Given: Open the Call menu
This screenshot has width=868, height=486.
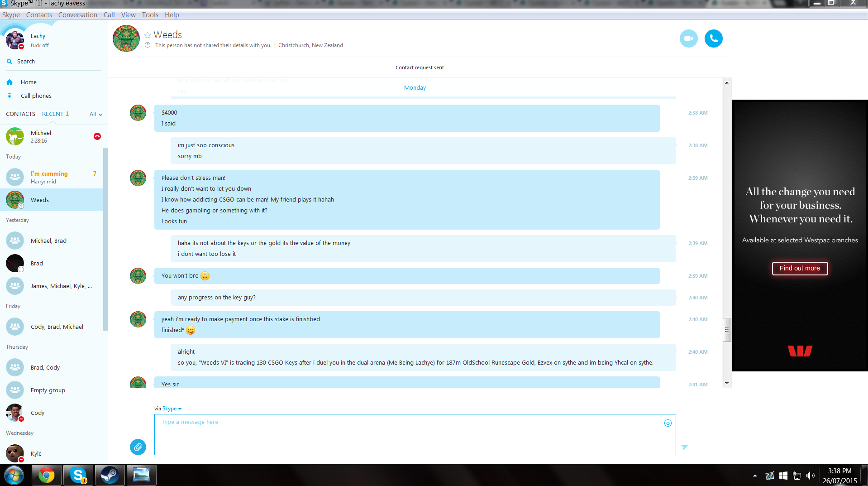Looking at the screenshot, I should tap(109, 15).
